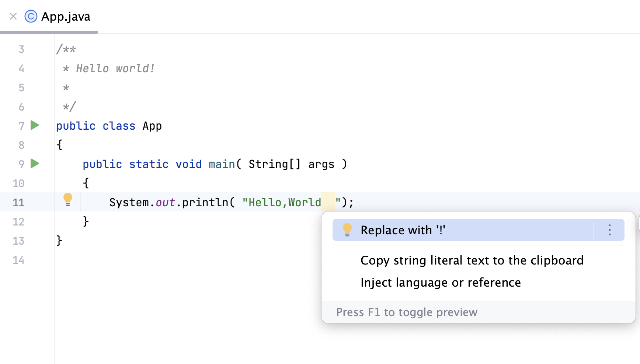Choose "Copy string literal text to the clipboard"
The width and height of the screenshot is (640, 364).
pyautogui.click(x=472, y=260)
